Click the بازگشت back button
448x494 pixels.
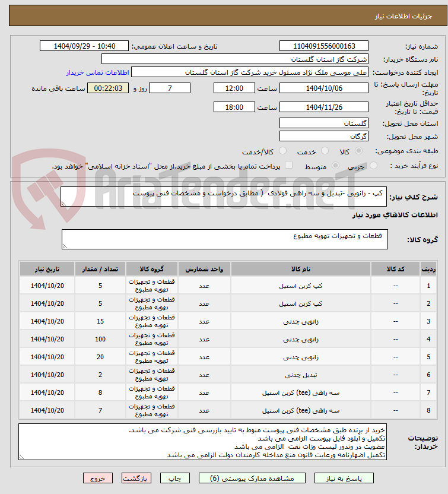(136, 478)
